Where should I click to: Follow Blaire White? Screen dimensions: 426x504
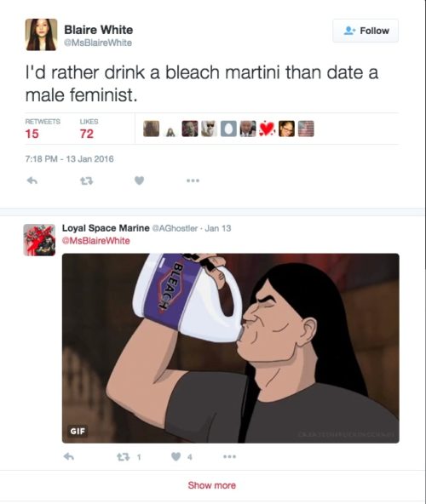pos(366,31)
